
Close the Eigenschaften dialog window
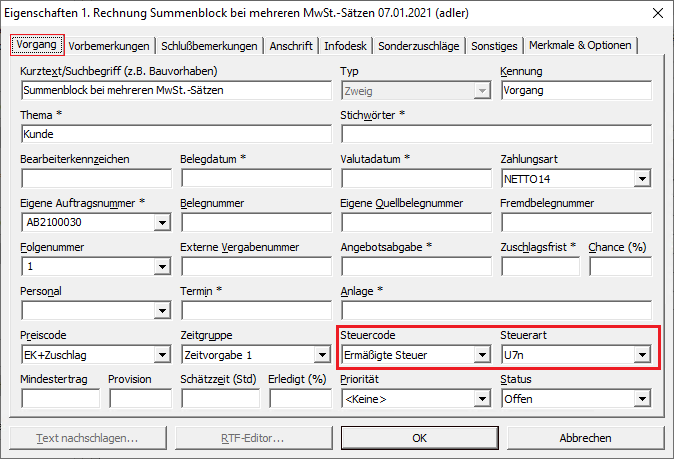tap(655, 13)
